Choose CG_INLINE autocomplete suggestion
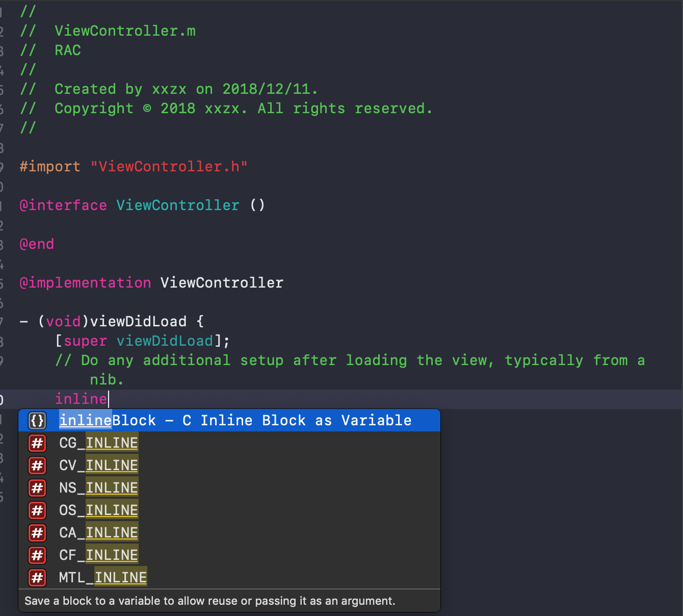 tap(229, 443)
